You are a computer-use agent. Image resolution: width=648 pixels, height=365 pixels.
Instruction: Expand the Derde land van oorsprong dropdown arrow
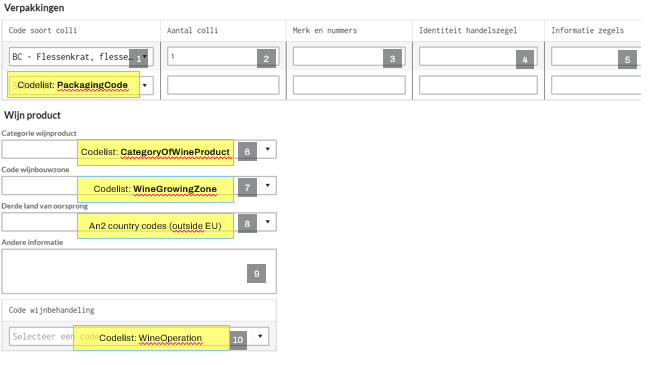click(268, 222)
